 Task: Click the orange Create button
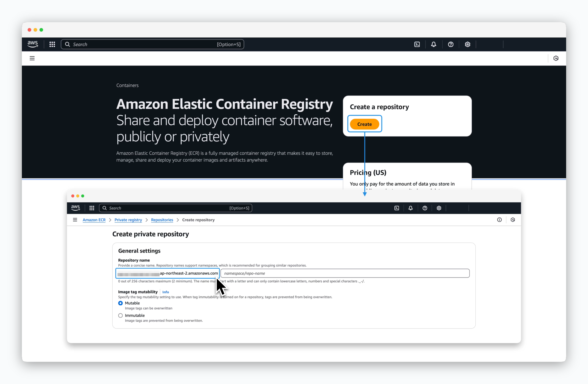364,124
